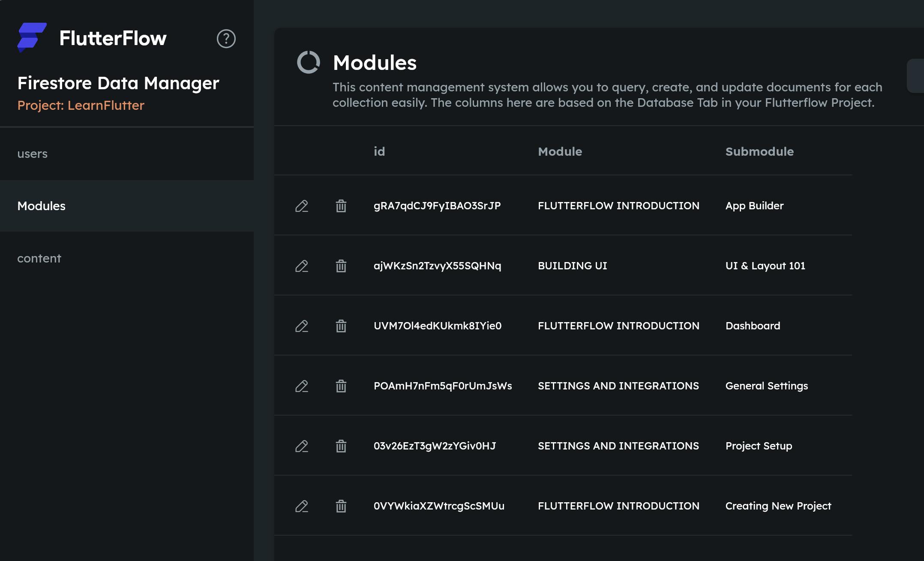Delete the Project Setup row
Screen dimensions: 924x561
341,446
